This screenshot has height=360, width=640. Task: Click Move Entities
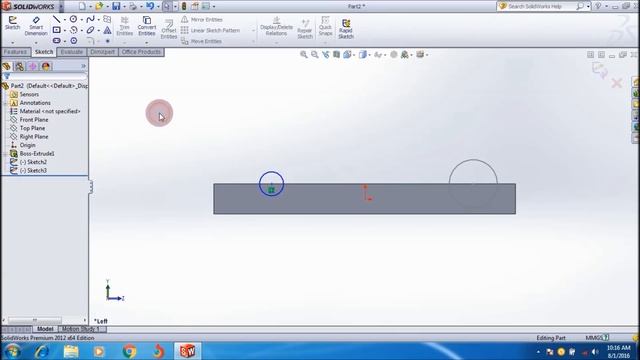(201, 41)
